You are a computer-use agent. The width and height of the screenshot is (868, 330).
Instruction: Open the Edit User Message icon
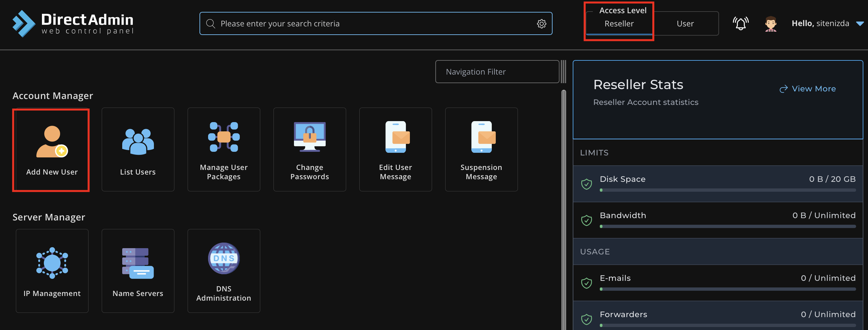coord(397,137)
